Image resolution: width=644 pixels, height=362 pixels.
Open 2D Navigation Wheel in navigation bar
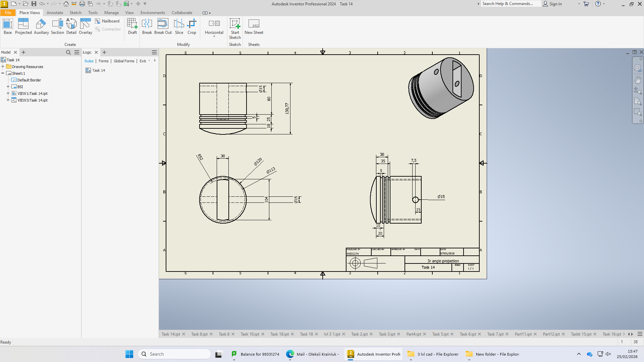pyautogui.click(x=638, y=68)
